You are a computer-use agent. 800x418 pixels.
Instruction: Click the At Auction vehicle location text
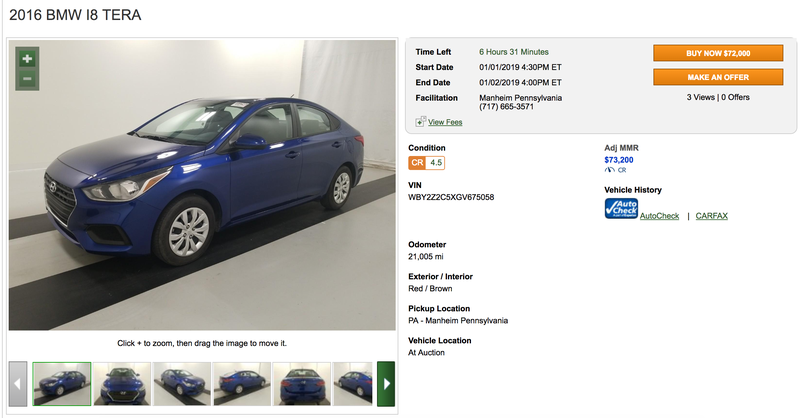point(426,353)
